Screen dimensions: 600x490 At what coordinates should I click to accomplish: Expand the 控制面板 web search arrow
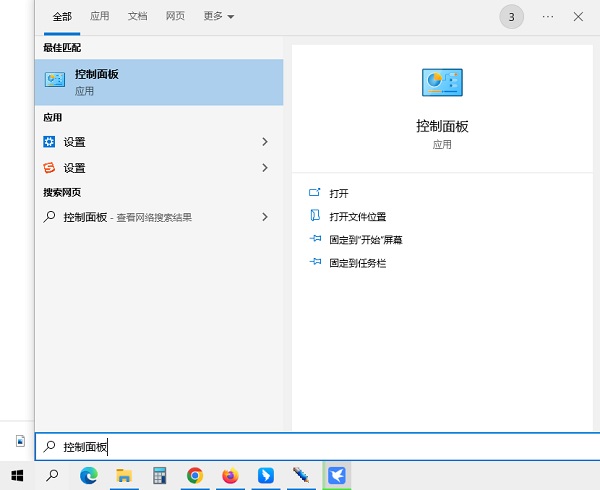click(265, 217)
